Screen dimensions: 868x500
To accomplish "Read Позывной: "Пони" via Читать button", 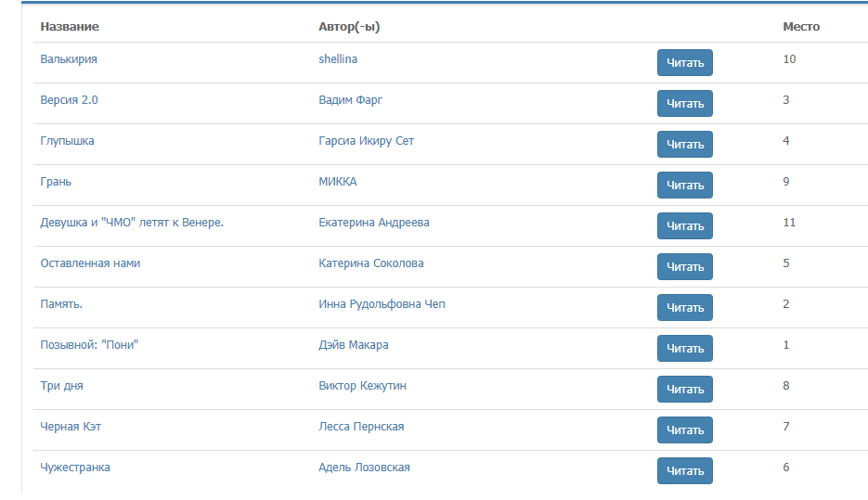I will coord(684,349).
